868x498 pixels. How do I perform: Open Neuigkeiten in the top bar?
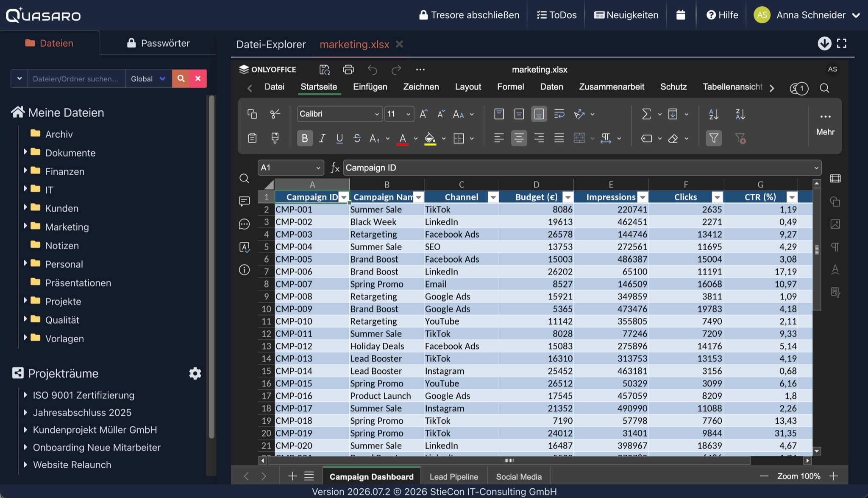(x=626, y=15)
